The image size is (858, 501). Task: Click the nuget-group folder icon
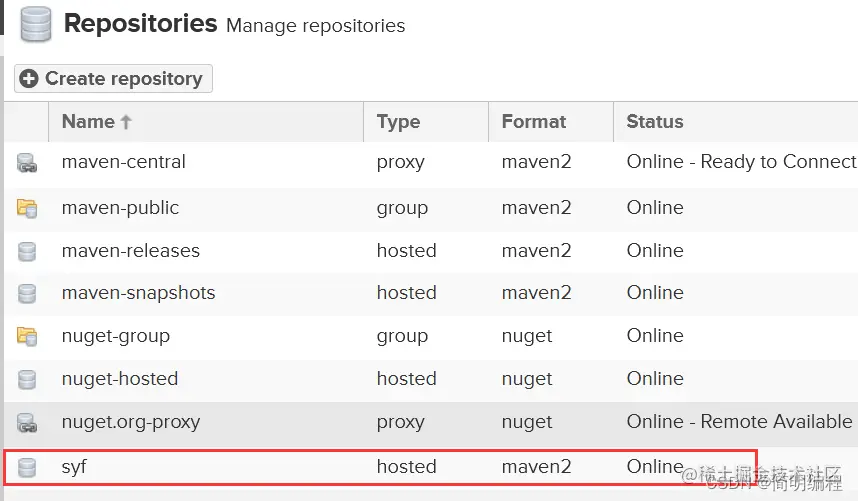27,336
